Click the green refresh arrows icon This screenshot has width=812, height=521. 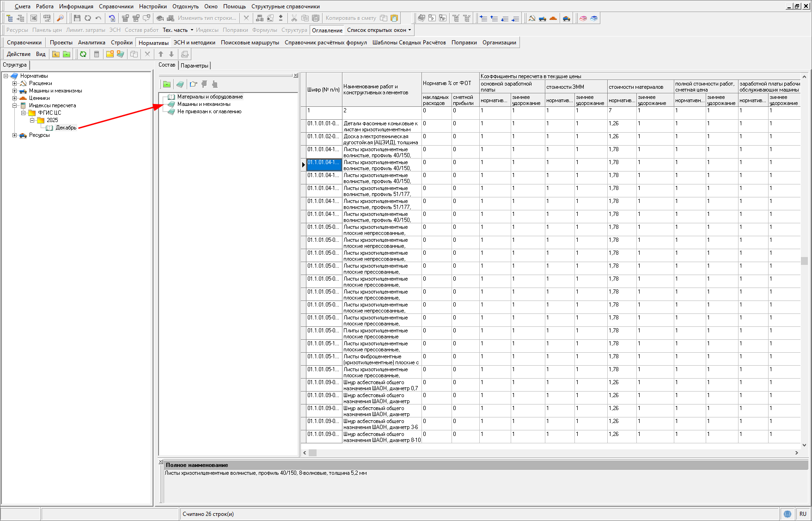pyautogui.click(x=83, y=54)
